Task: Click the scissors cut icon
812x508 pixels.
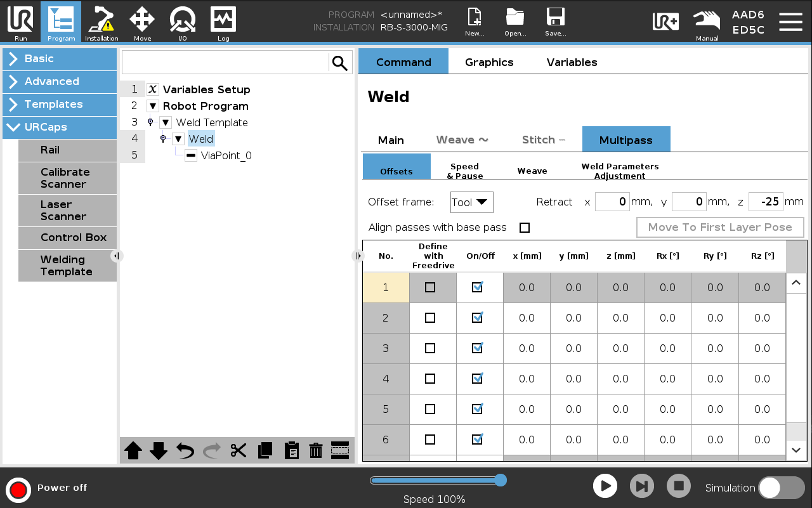Action: (x=239, y=450)
